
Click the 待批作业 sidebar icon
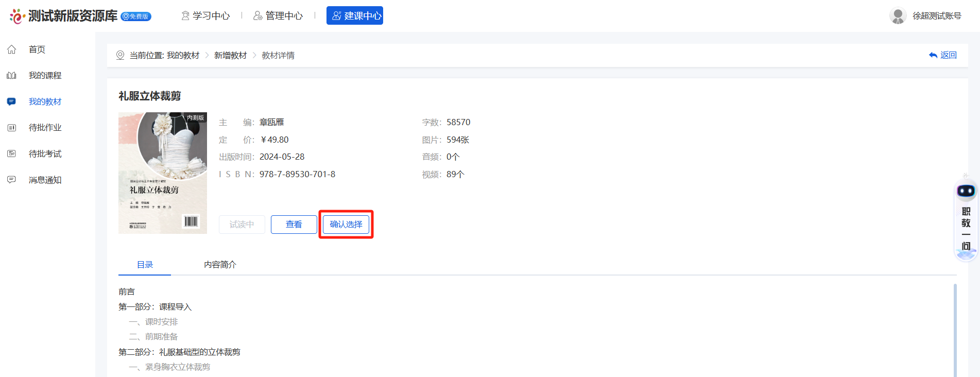(11, 128)
